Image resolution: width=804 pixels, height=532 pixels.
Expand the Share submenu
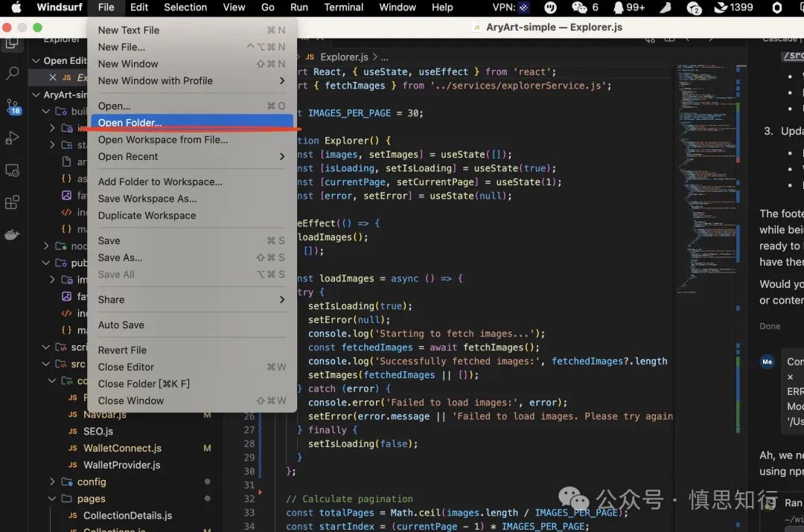point(192,300)
